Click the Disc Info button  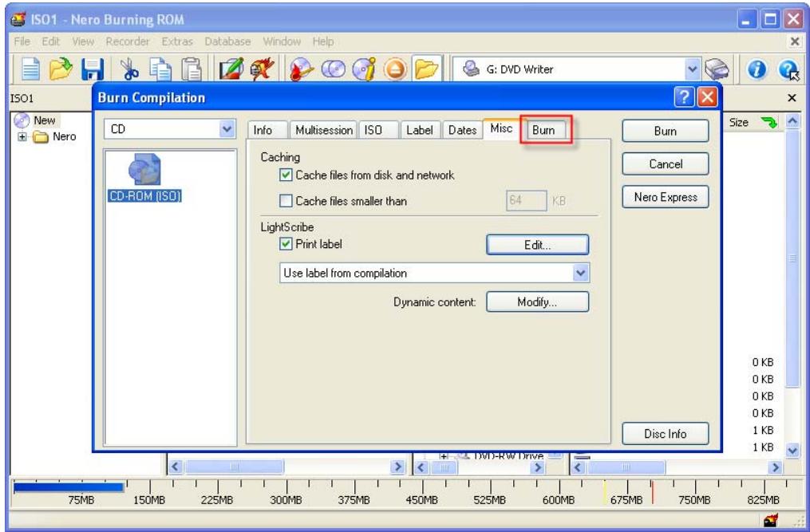click(666, 434)
